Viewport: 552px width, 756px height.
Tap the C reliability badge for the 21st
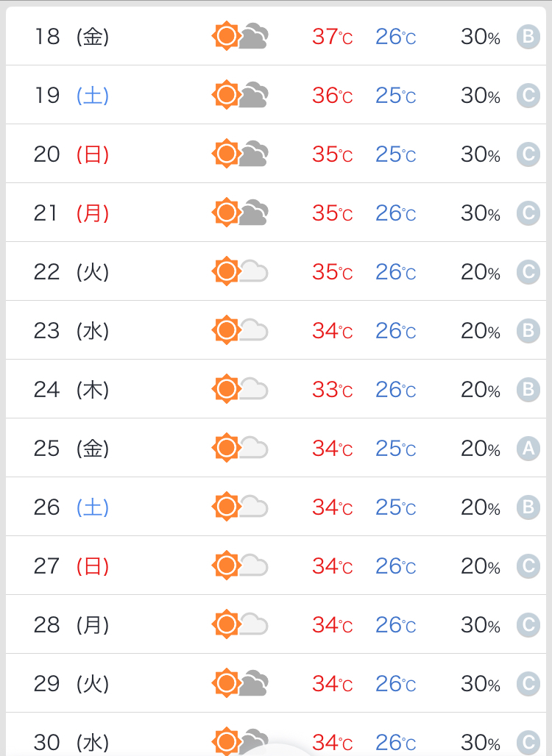(x=528, y=213)
